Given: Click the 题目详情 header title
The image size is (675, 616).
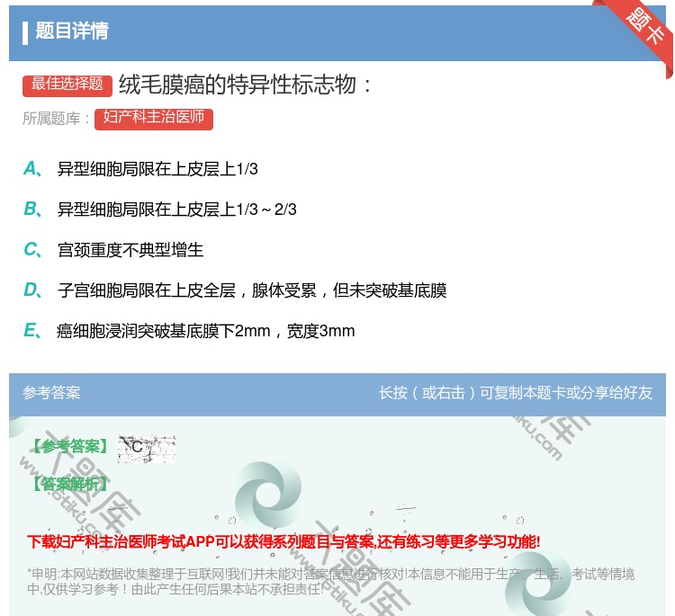Looking at the screenshot, I should tap(72, 31).
